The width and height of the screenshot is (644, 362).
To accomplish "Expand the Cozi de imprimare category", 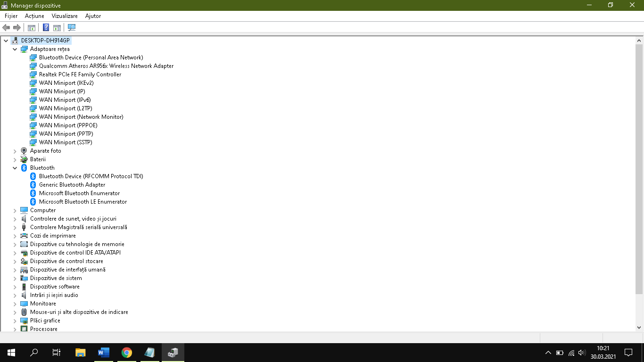I will (15, 236).
